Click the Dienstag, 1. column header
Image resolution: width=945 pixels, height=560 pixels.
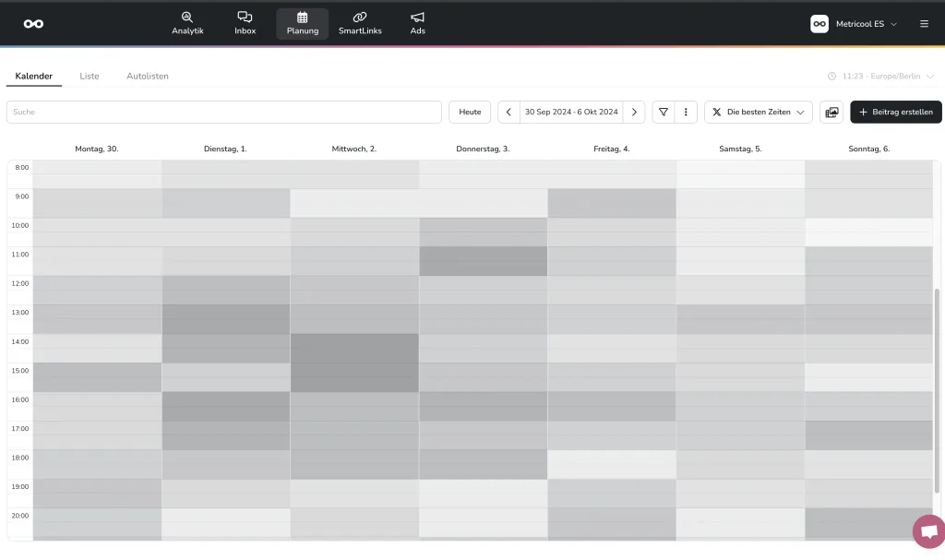[225, 149]
